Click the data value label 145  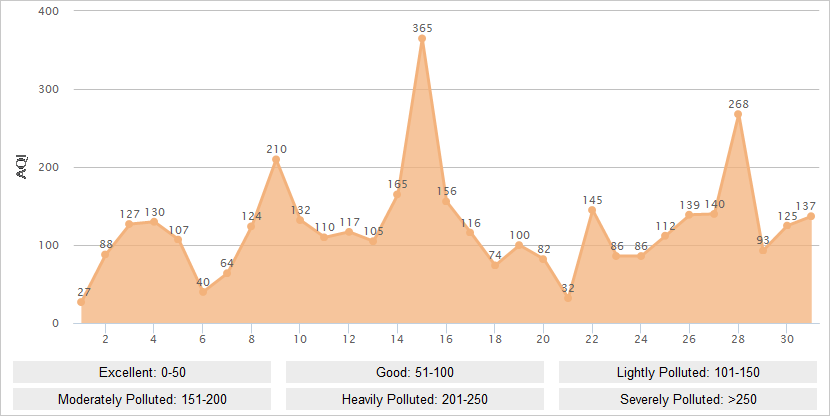click(592, 200)
